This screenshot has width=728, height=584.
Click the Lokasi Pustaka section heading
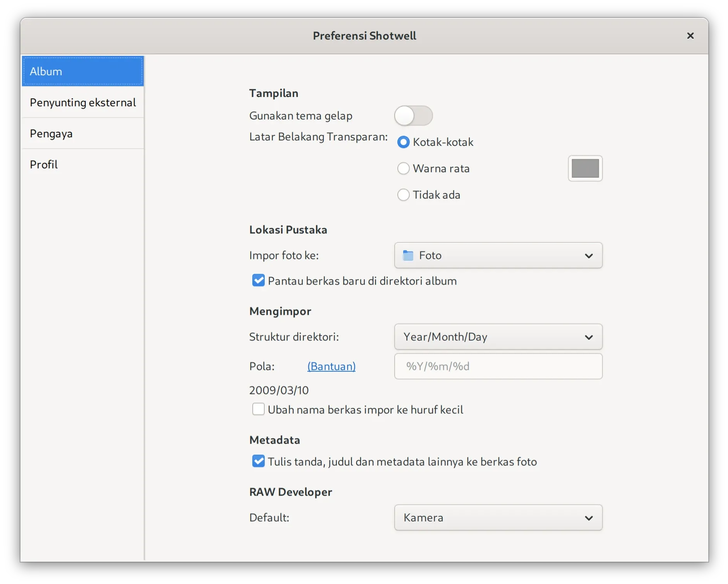(288, 230)
